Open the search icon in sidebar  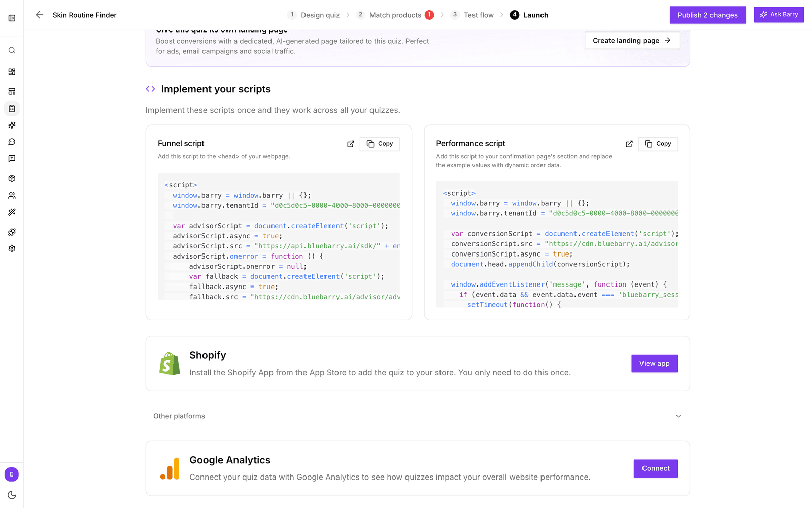tap(12, 50)
